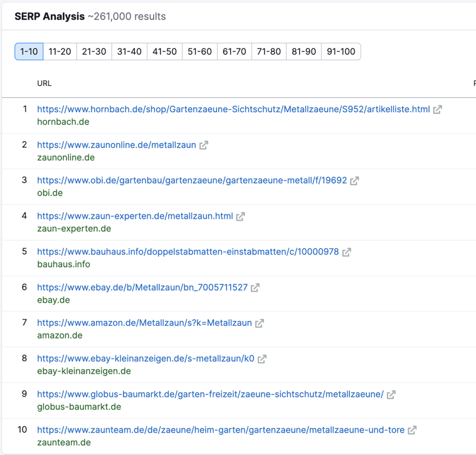This screenshot has width=476, height=455.
Task: Click the green bauhaus.info domain text
Action: (x=64, y=264)
